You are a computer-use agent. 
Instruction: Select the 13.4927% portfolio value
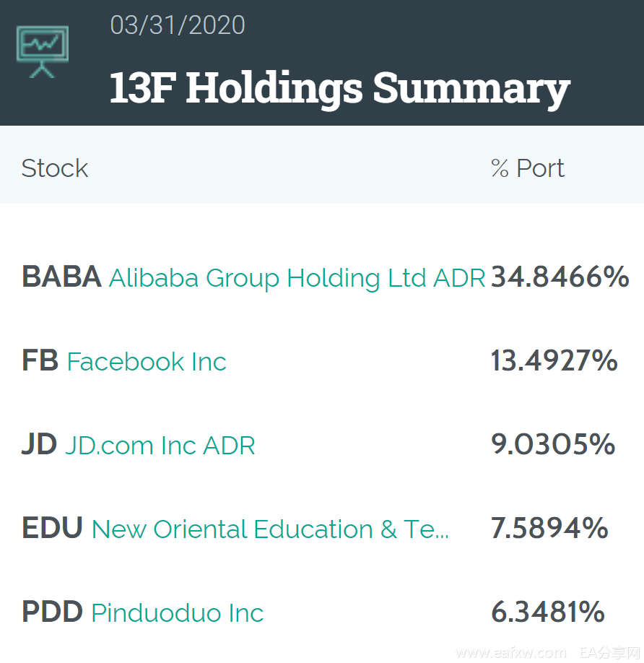pyautogui.click(x=554, y=360)
